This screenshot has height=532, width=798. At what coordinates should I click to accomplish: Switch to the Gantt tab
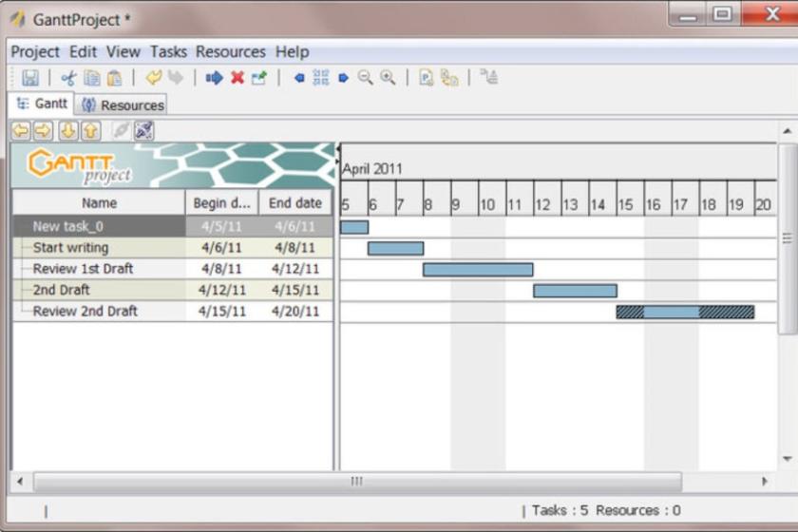click(x=42, y=104)
